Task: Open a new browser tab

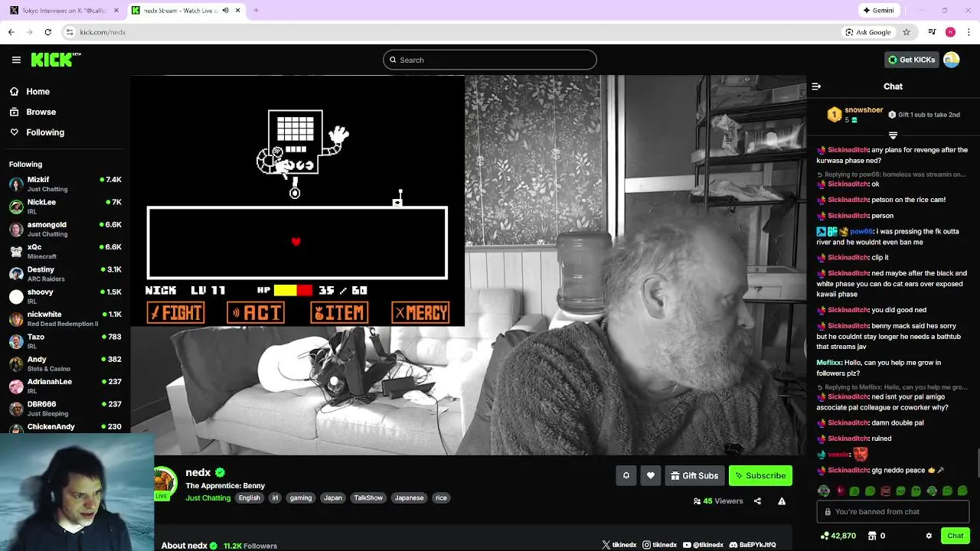Action: [x=256, y=10]
